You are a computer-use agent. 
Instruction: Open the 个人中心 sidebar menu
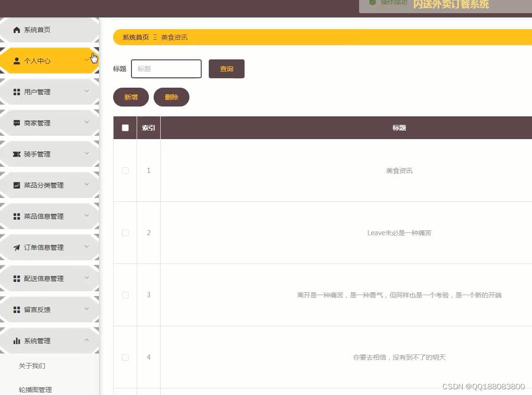click(49, 61)
